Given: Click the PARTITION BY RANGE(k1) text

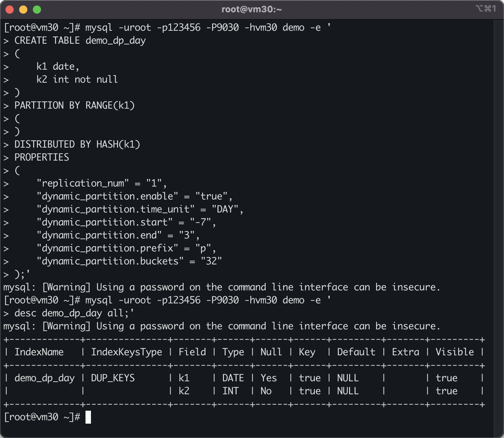Looking at the screenshot, I should [x=74, y=106].
